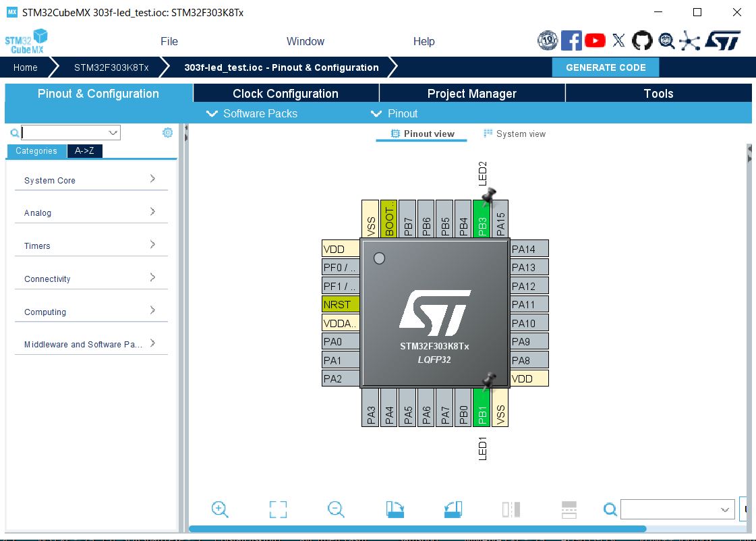
Task: Expand the Connectivity category
Action: [91, 279]
